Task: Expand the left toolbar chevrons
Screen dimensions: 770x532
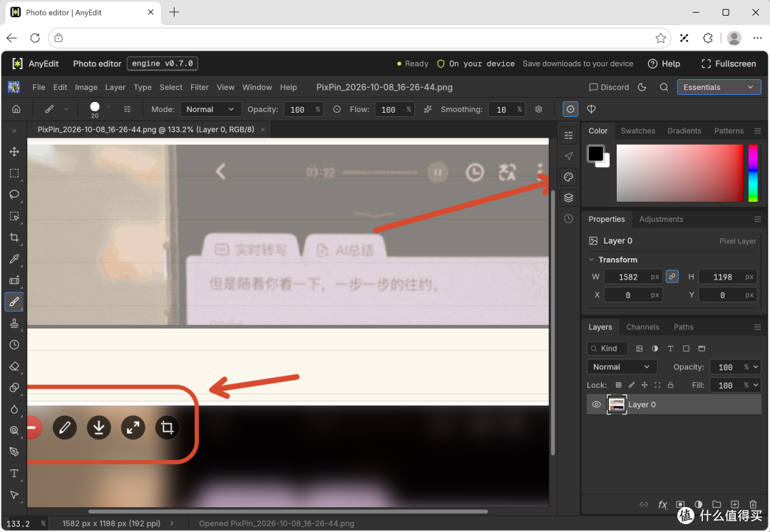Action: point(14,131)
